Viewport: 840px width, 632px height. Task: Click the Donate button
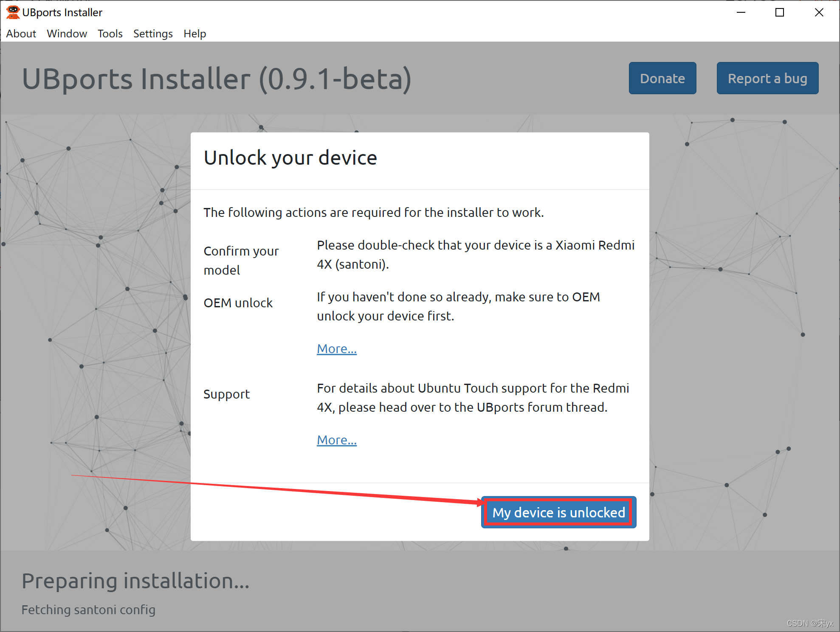pyautogui.click(x=662, y=78)
